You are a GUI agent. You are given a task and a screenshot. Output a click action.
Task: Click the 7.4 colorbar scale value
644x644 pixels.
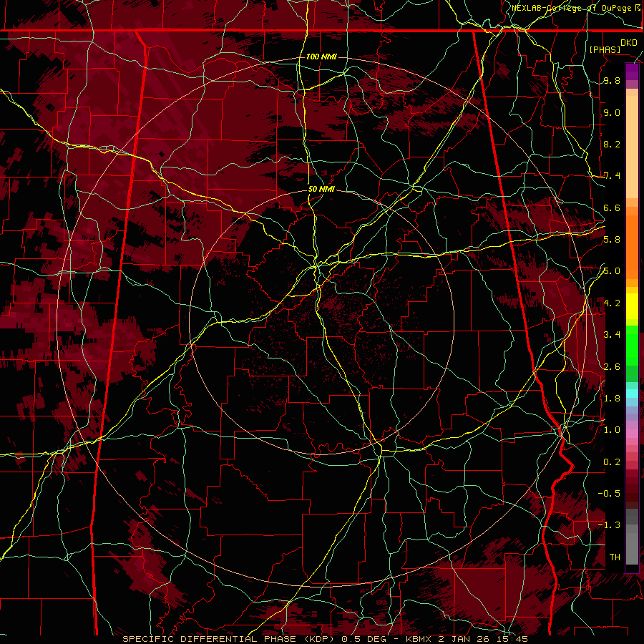pos(612,176)
